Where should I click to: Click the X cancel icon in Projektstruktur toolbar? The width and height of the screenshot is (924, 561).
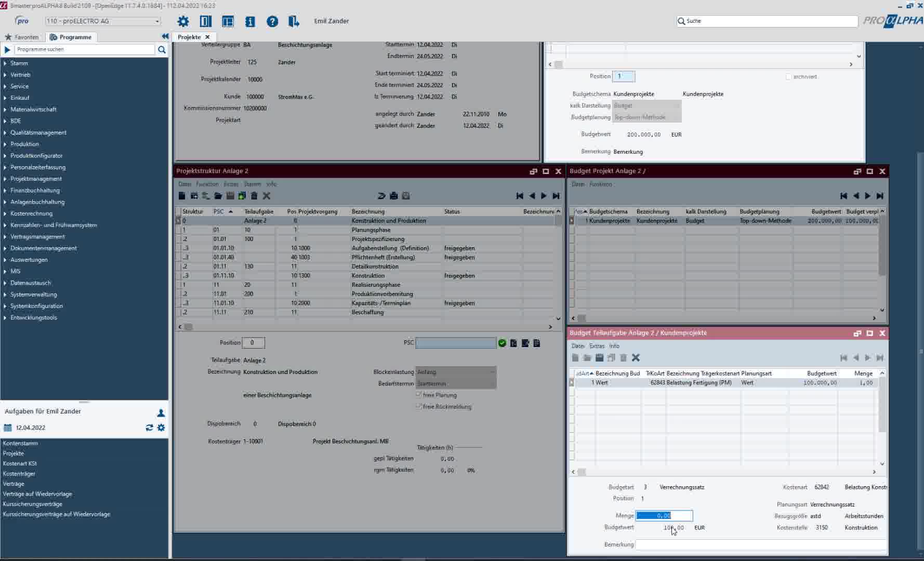click(267, 196)
